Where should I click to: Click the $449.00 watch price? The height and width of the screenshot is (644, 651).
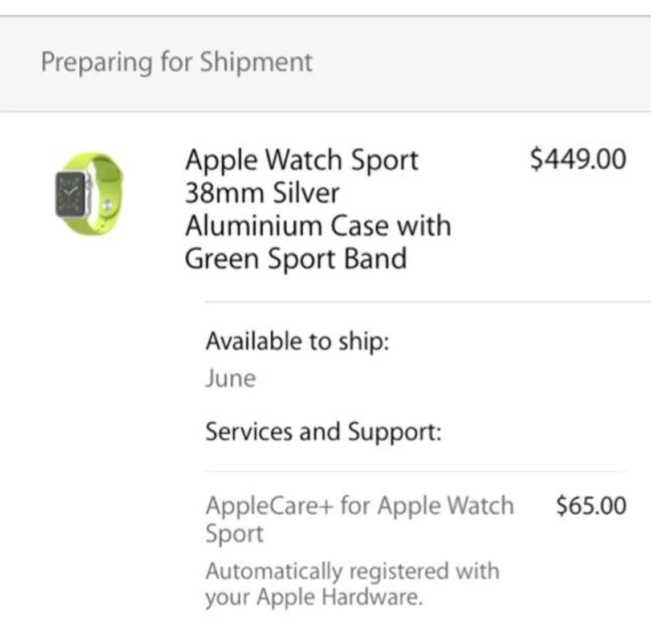(x=577, y=159)
